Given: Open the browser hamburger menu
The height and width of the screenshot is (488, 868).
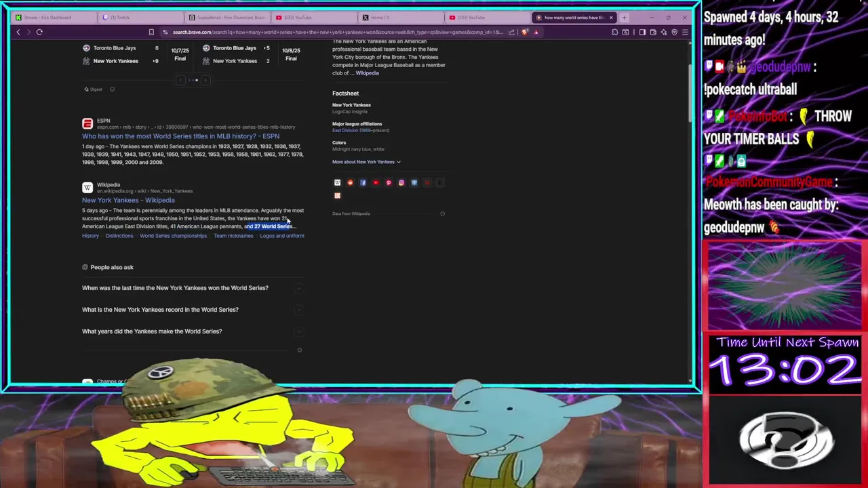Looking at the screenshot, I should (685, 32).
